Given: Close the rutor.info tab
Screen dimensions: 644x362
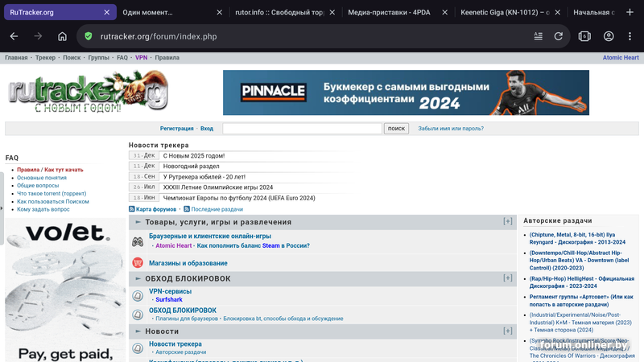Looking at the screenshot, I should (x=332, y=12).
